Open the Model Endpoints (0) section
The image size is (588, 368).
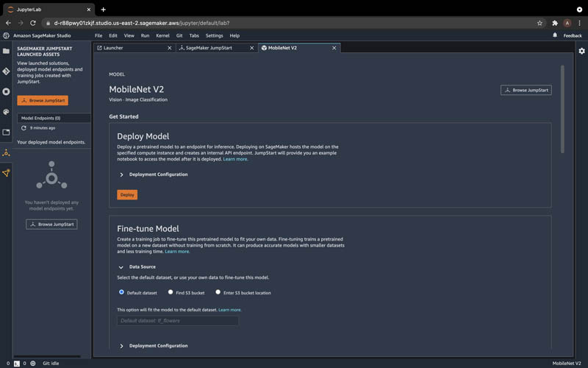pyautogui.click(x=54, y=118)
